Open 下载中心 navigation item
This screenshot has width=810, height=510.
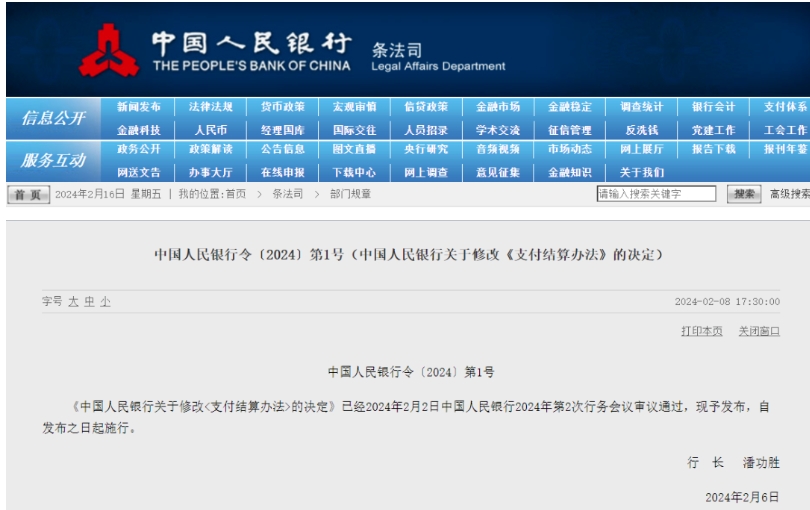tap(354, 172)
